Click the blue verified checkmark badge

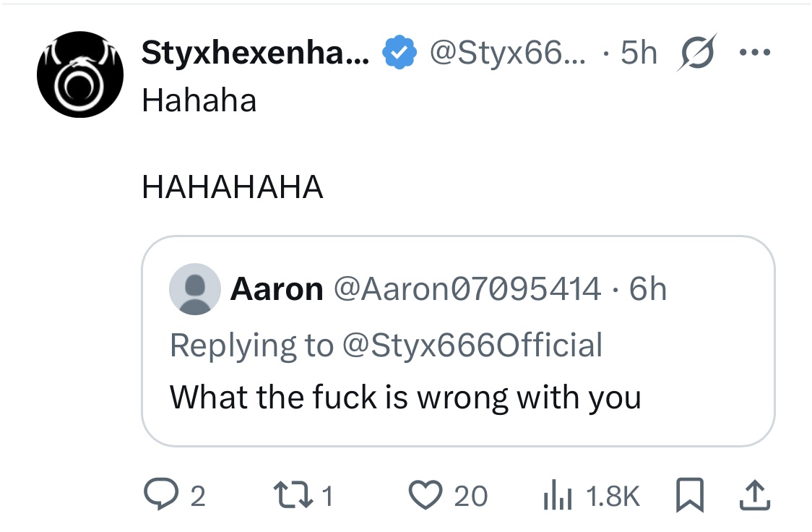point(399,52)
